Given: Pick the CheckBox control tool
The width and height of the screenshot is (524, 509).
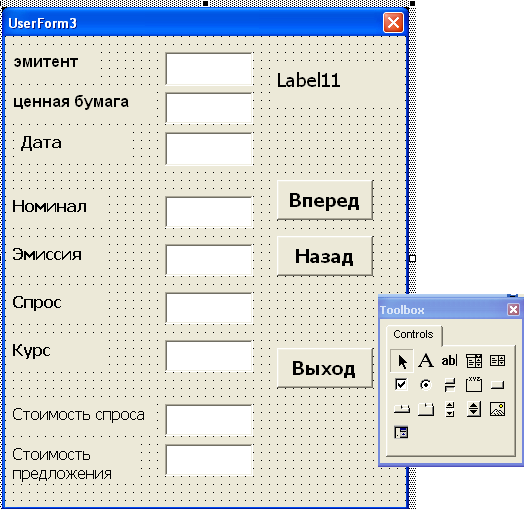Looking at the screenshot, I should pyautogui.click(x=401, y=385).
